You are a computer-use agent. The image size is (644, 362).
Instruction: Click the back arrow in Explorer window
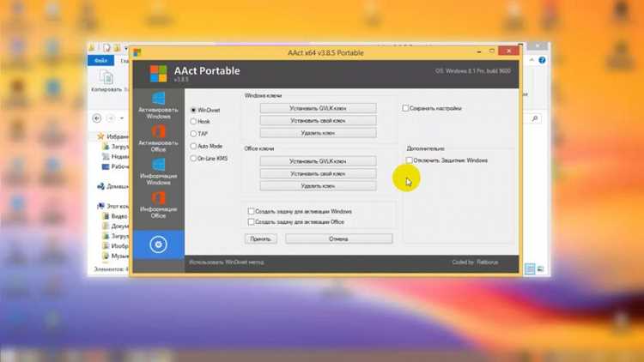[x=97, y=118]
